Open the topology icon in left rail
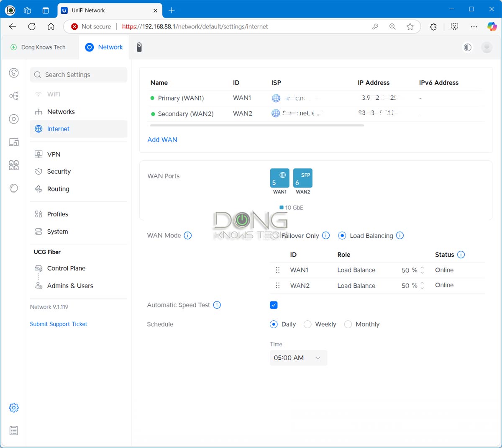This screenshot has width=502, height=448. point(14,96)
